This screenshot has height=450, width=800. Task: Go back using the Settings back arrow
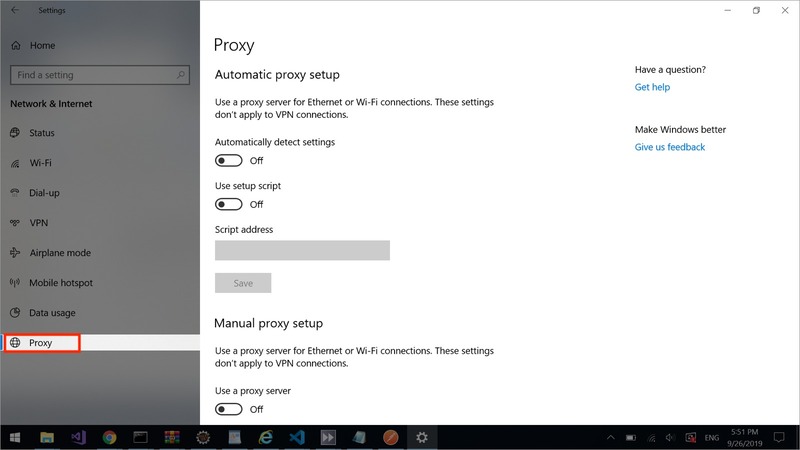[15, 10]
